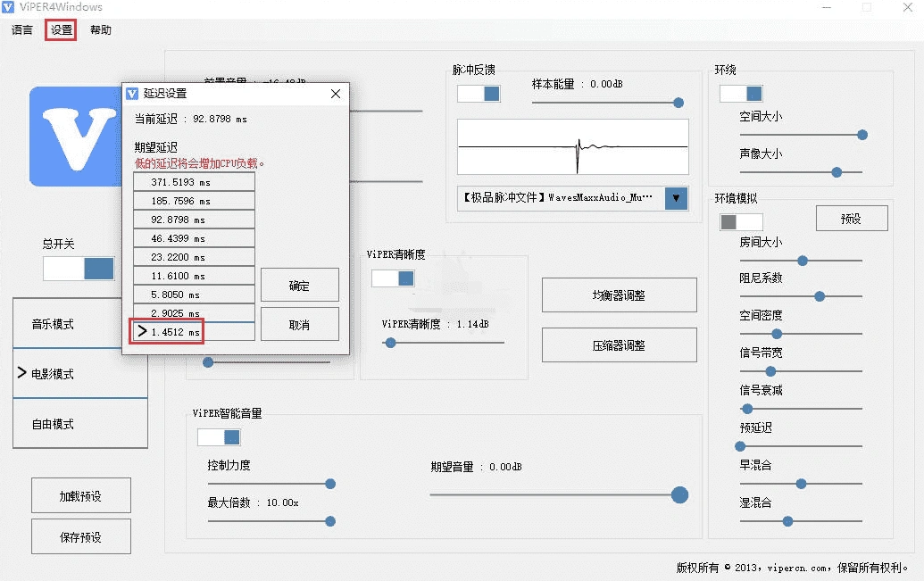924x581 pixels.
Task: Click the 声像大小 slider handle
Action: pyautogui.click(x=836, y=172)
